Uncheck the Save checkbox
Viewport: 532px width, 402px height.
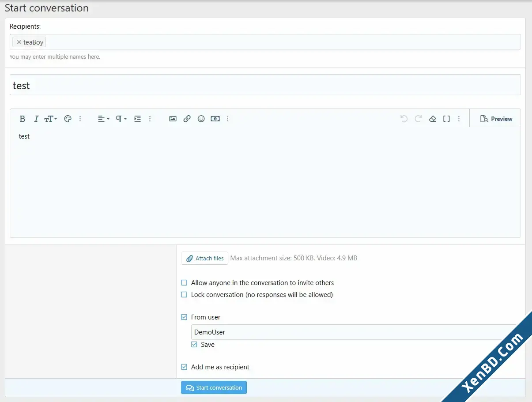194,345
